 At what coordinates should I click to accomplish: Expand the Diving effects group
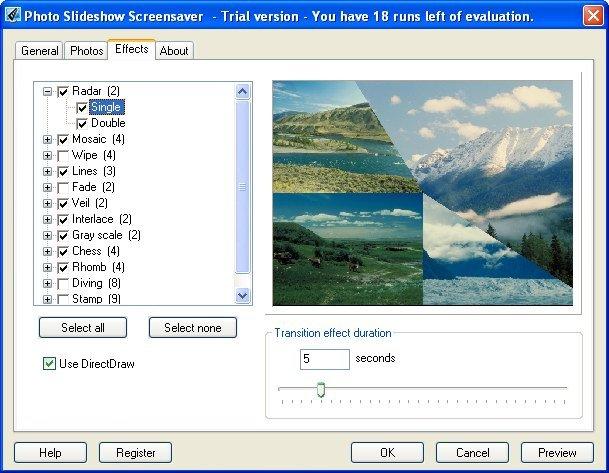(47, 283)
